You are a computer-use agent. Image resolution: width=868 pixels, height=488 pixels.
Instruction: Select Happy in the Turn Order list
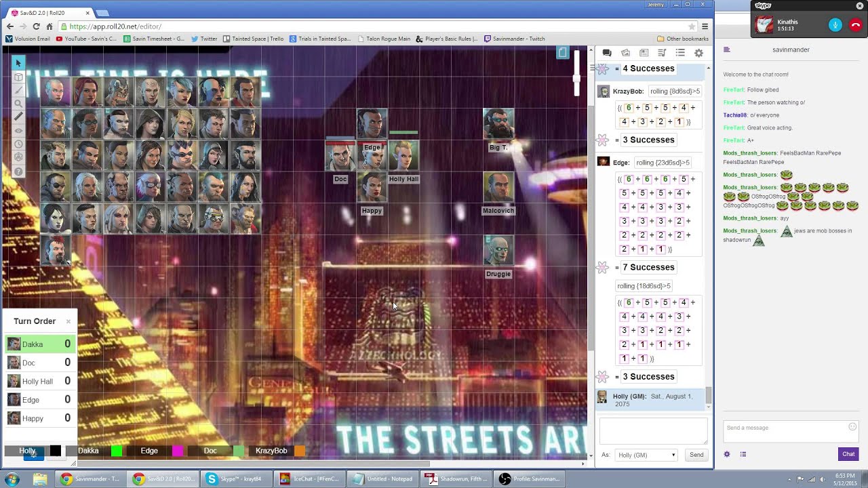click(41, 418)
